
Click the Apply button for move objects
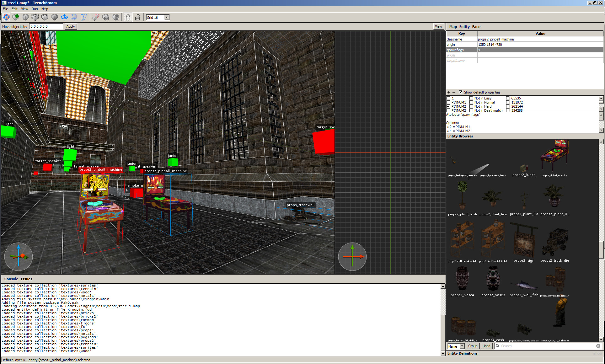pyautogui.click(x=71, y=26)
